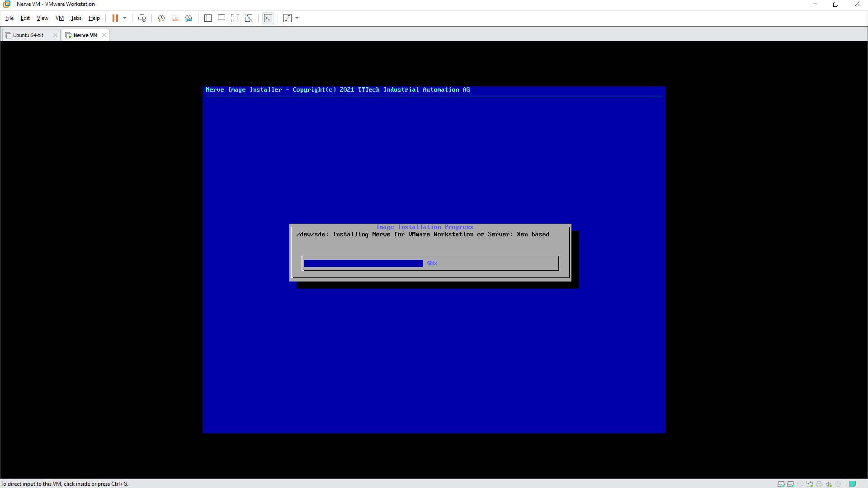
Task: Switch to Unity mode
Action: 249,18
